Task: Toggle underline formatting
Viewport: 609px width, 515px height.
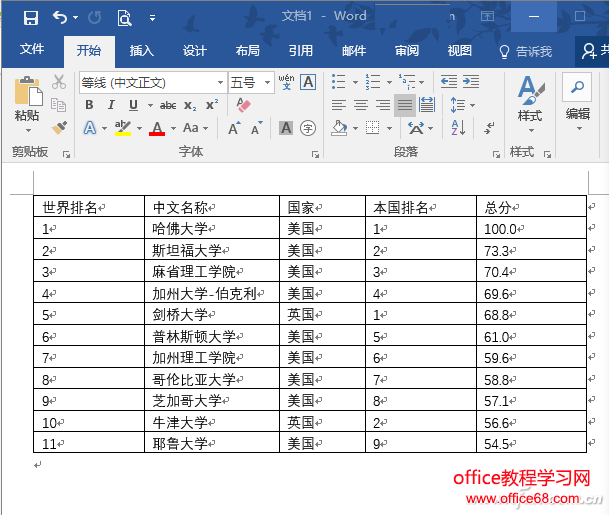Action: pyautogui.click(x=133, y=105)
